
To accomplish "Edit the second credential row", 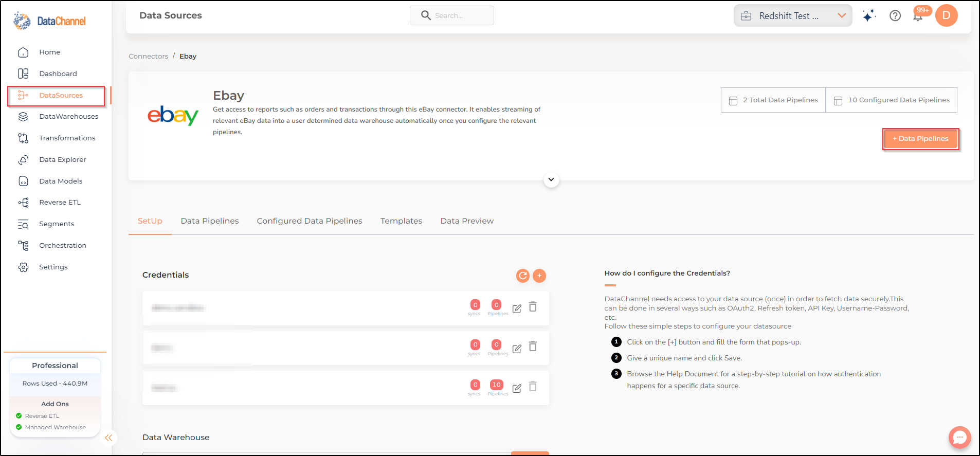I will 517,349.
